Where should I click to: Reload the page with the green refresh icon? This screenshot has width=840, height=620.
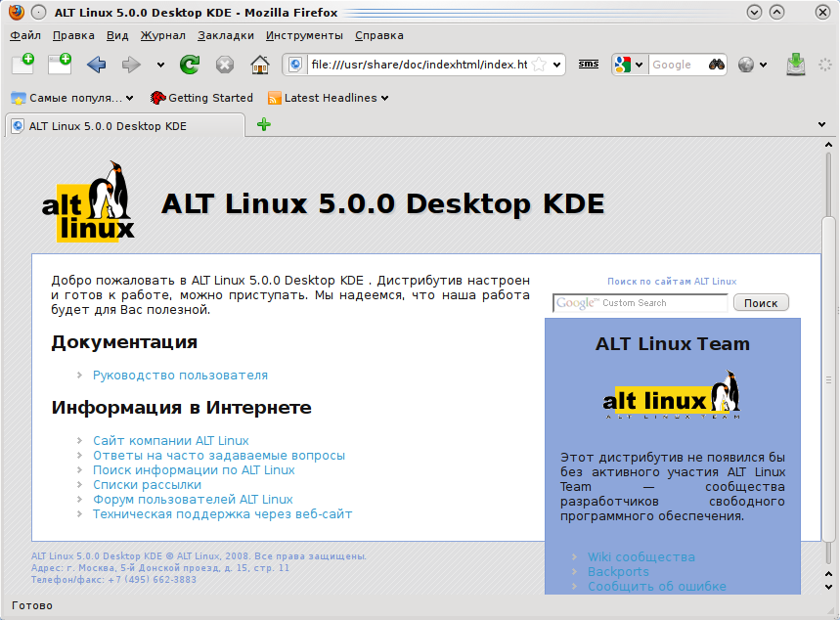[190, 65]
